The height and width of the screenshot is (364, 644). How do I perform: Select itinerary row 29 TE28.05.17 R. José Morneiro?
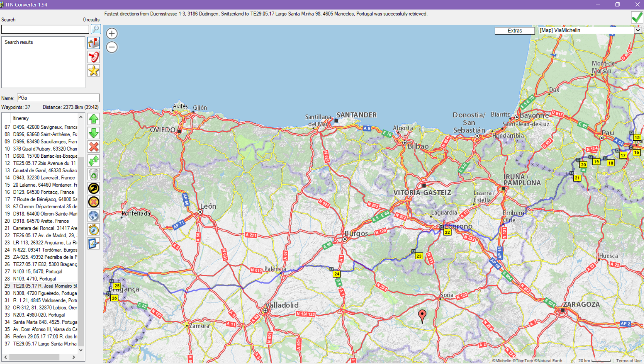pyautogui.click(x=41, y=286)
